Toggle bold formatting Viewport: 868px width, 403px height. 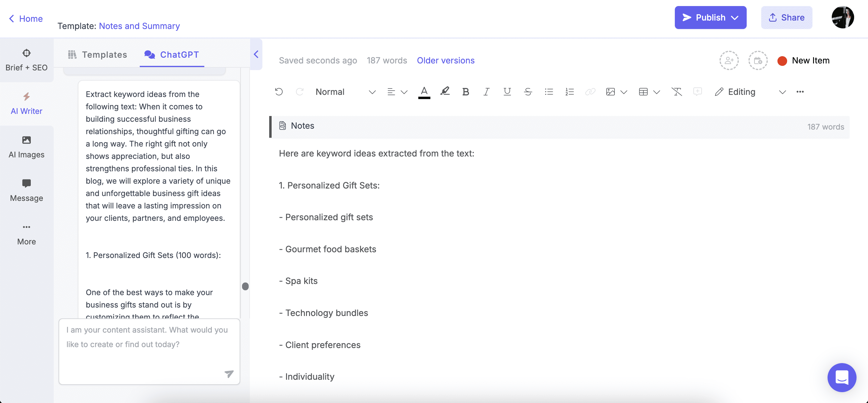[466, 92]
